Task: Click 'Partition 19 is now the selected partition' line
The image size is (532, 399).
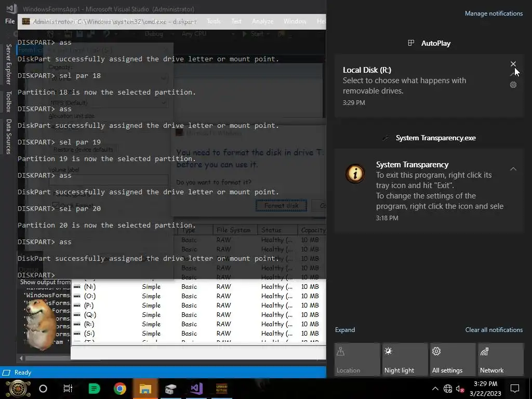Action: [107, 159]
